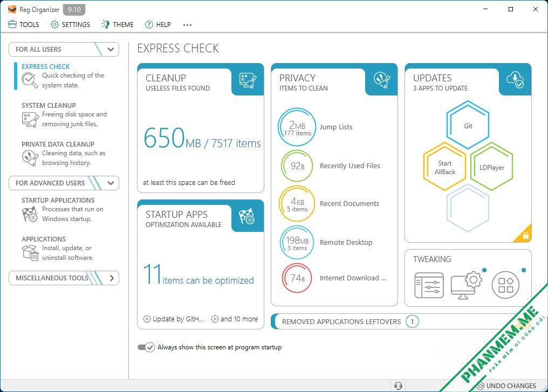Click the orange lock icon on Updates card
The image size is (548, 392).
tap(526, 236)
